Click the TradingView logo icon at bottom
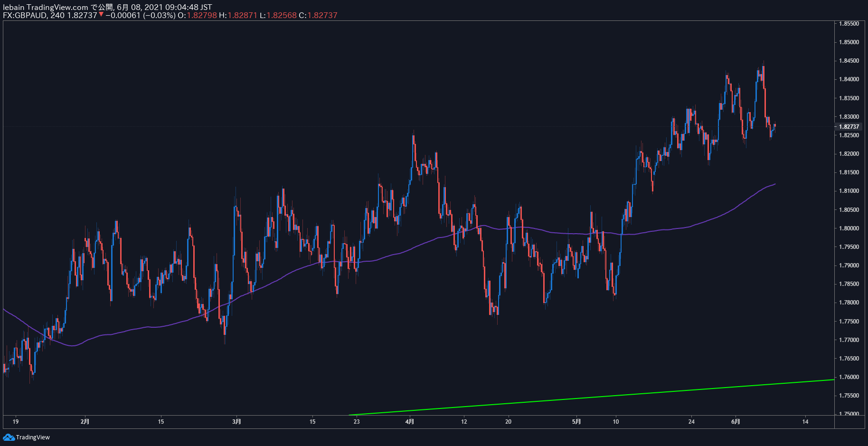 9,437
